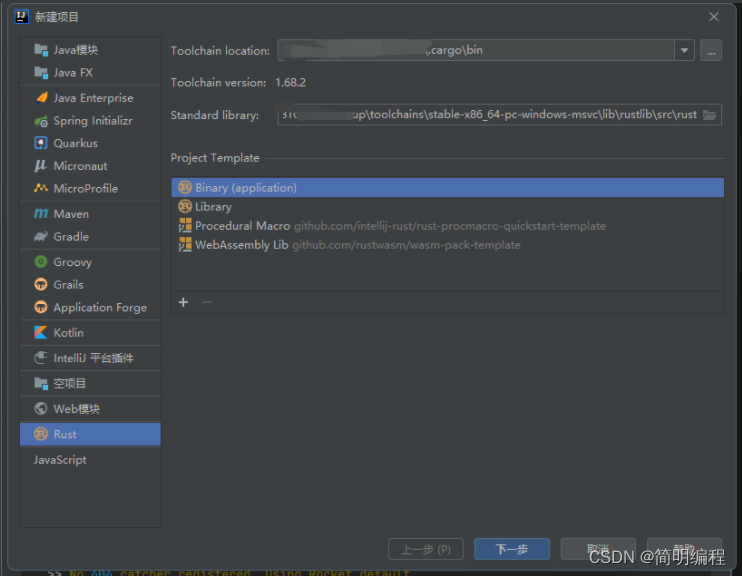Click the Library template Rust icon
Viewport: 742px width, 576px height.
click(185, 206)
